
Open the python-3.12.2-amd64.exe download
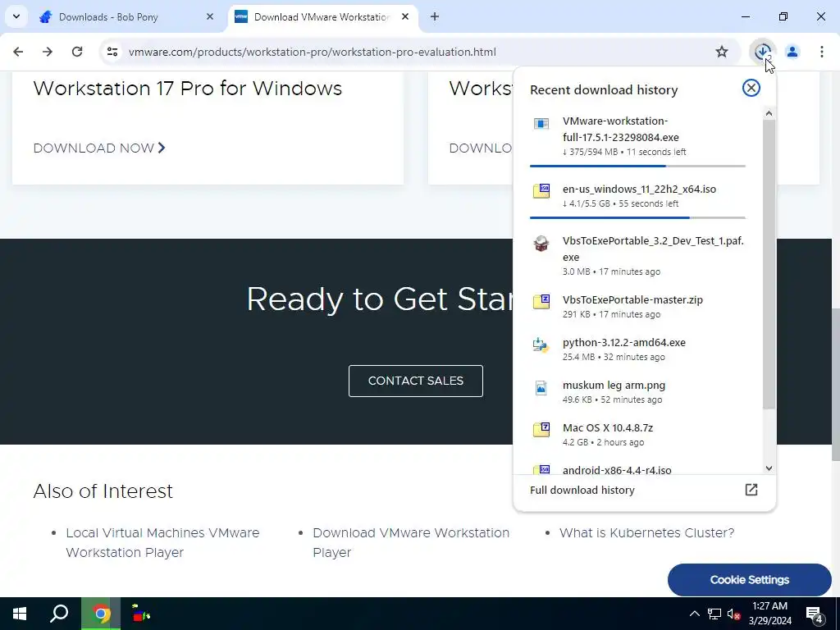tap(637, 349)
